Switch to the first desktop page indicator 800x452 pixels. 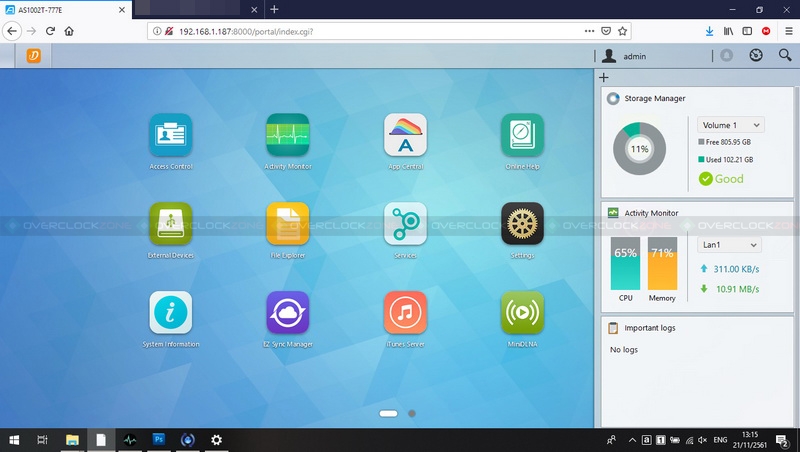tap(388, 413)
